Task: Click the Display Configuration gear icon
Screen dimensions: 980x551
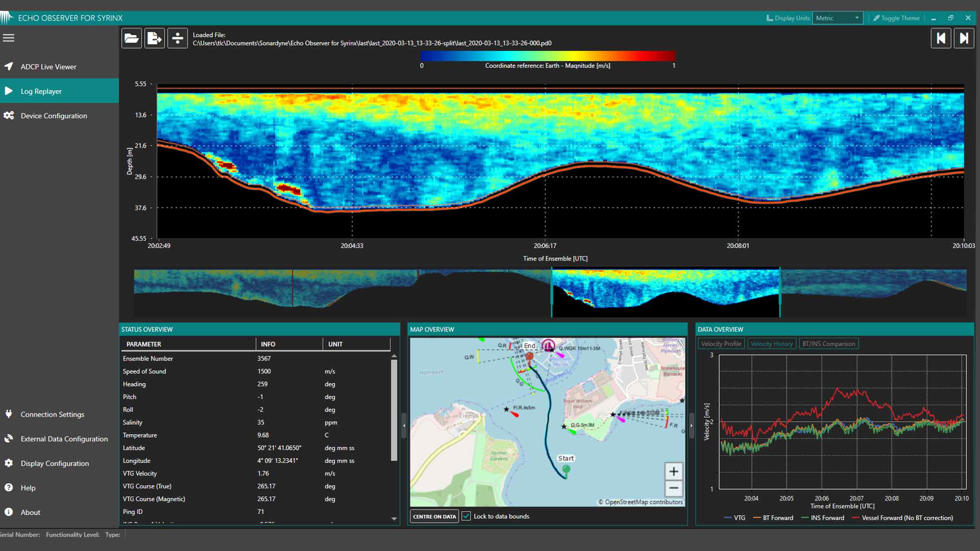Action: tap(9, 463)
